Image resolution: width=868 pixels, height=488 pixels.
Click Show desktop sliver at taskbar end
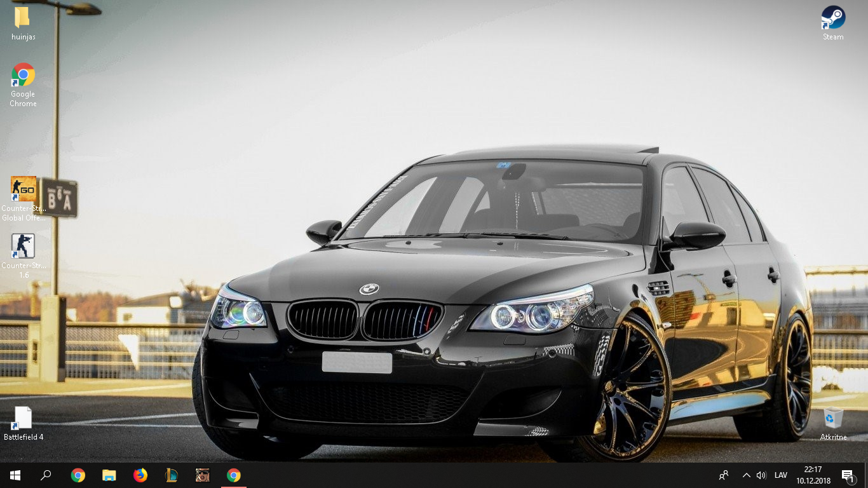pyautogui.click(x=866, y=475)
